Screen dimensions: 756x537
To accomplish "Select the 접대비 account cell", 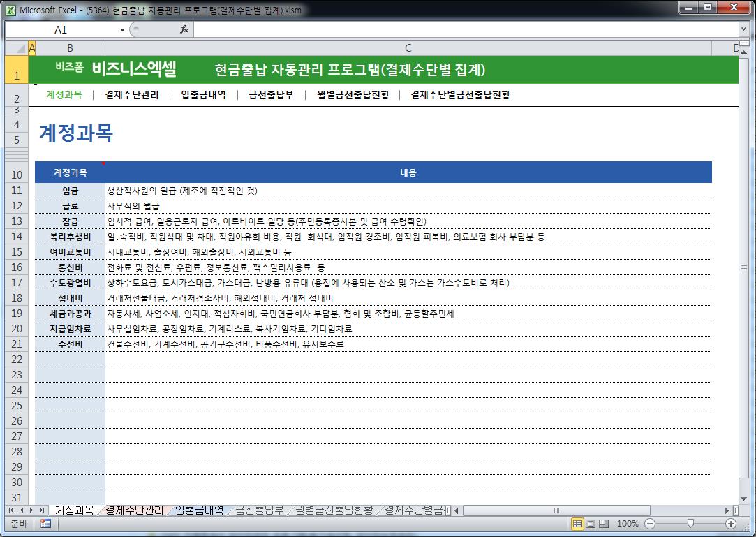I will point(71,298).
